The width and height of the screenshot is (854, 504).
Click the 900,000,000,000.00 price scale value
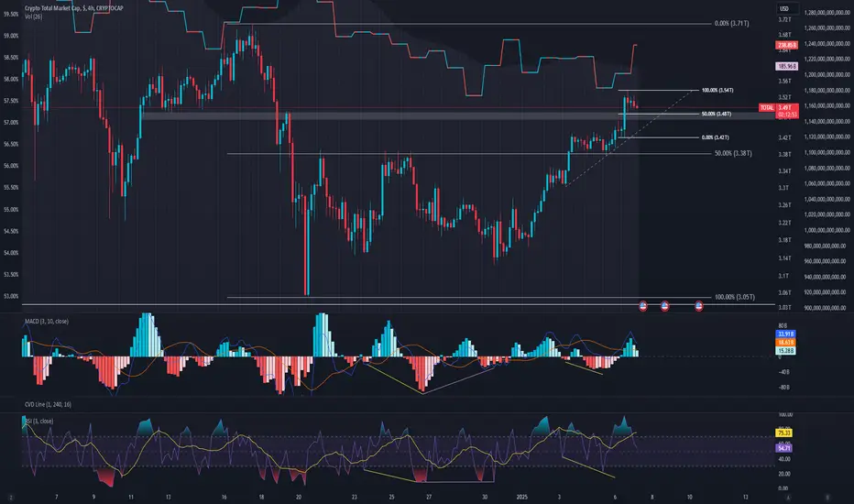click(x=827, y=308)
